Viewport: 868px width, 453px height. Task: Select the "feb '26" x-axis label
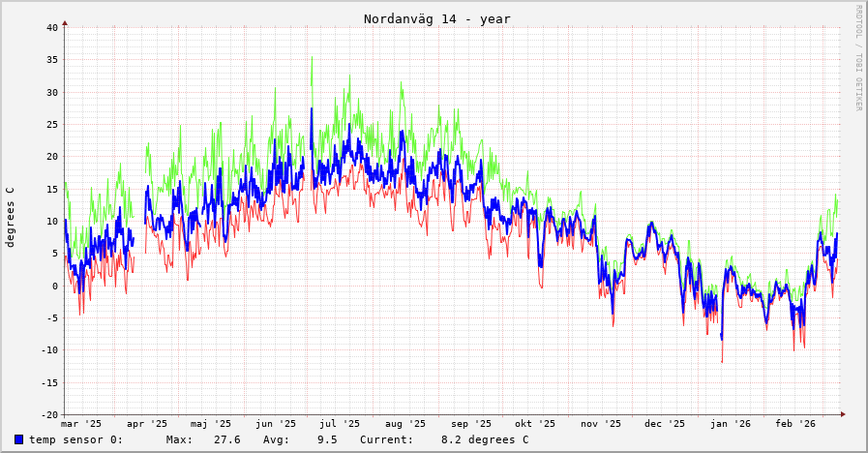click(795, 424)
